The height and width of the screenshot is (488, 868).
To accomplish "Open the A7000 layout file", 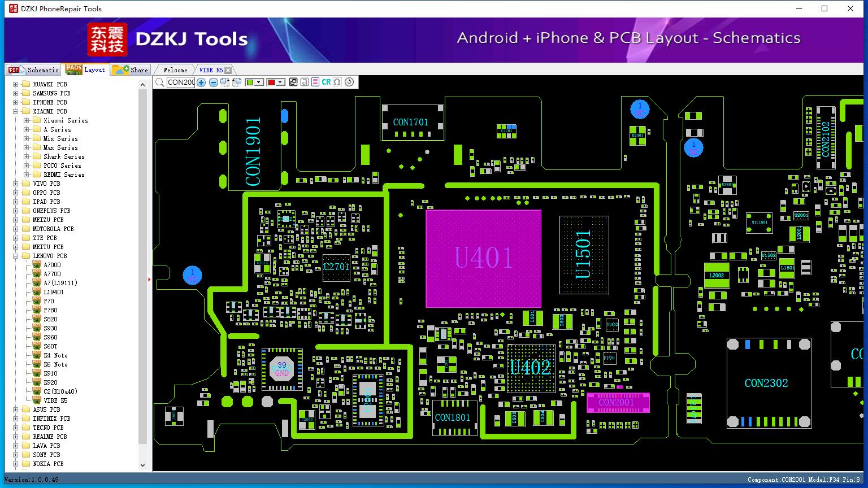I will pyautogui.click(x=52, y=265).
